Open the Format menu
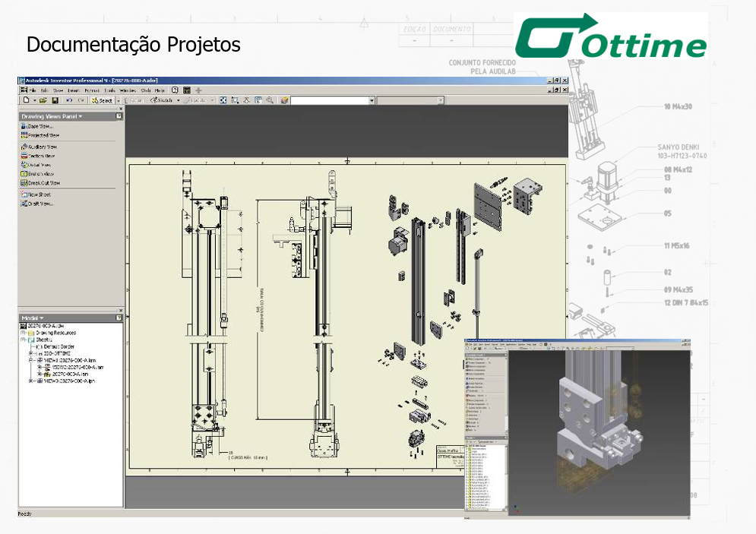Viewport: 756px width, 534px height. point(91,90)
